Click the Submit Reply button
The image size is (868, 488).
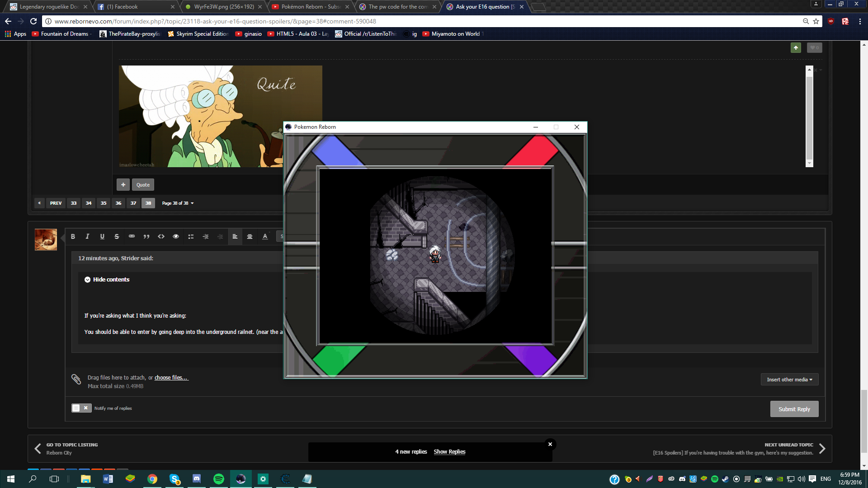[794, 409]
